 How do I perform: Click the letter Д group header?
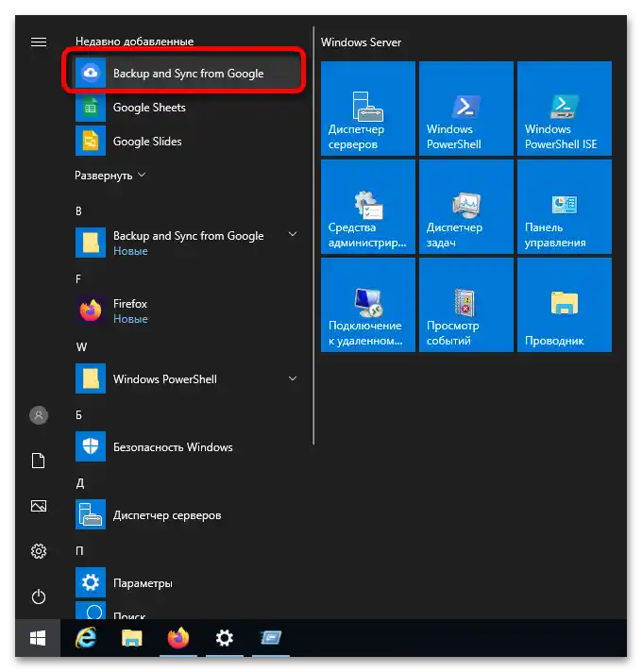(80, 483)
